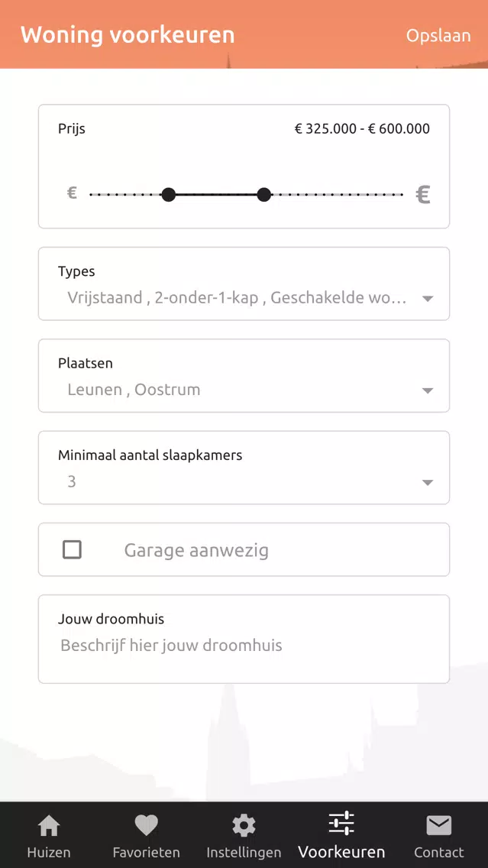Click the Garage aanwezig label text
488x868 pixels.
pyautogui.click(x=196, y=551)
